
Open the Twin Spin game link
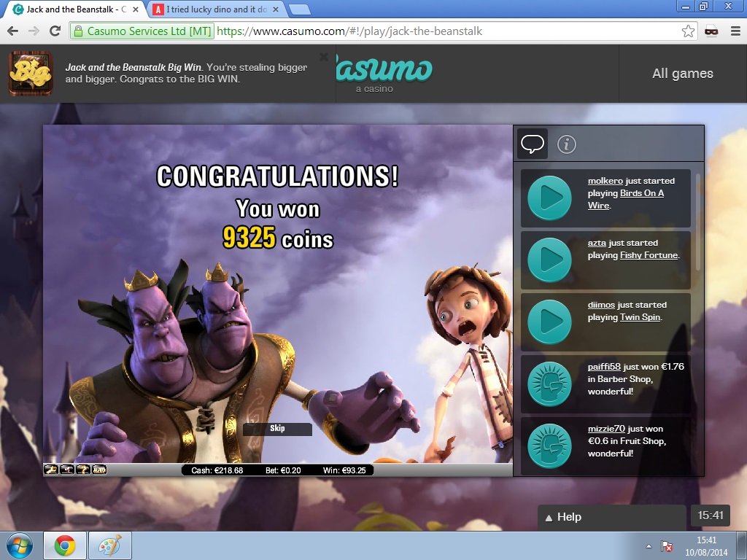coord(640,317)
